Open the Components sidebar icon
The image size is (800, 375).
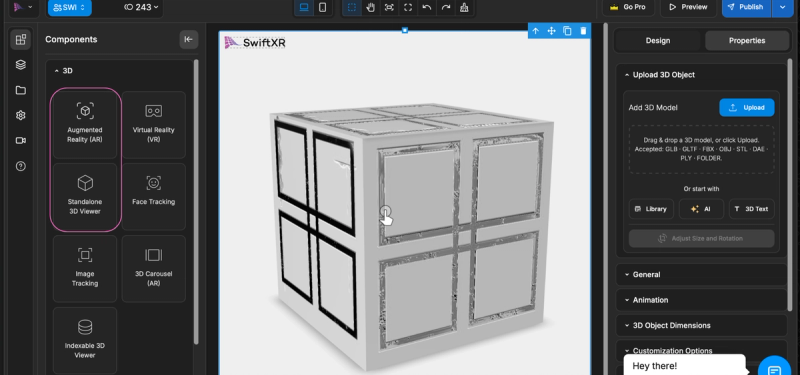(x=20, y=40)
